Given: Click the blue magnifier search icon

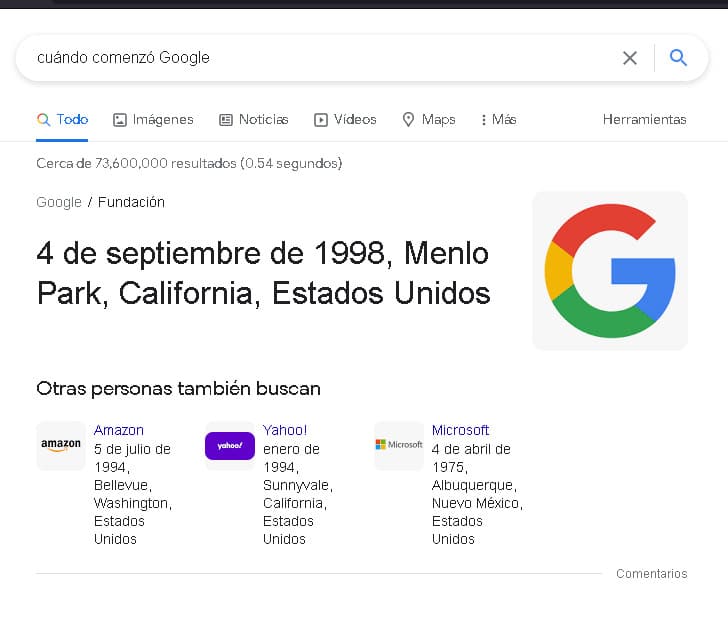Looking at the screenshot, I should (678, 58).
